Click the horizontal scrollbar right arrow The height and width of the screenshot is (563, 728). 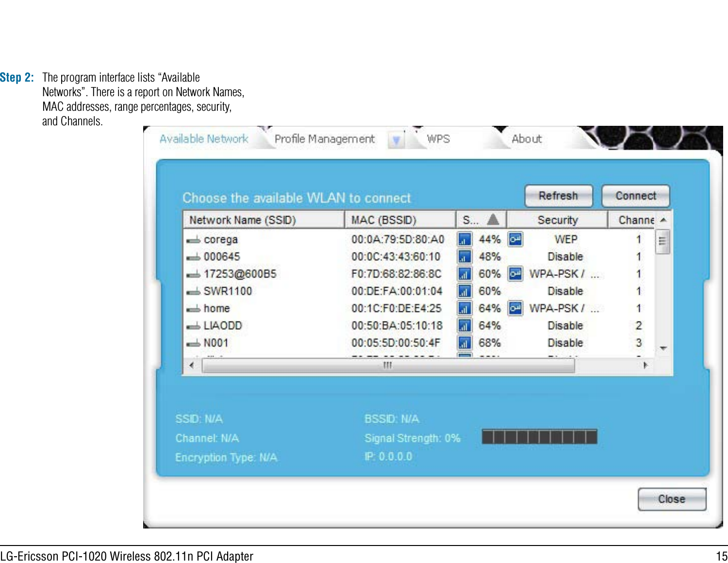[x=645, y=365]
